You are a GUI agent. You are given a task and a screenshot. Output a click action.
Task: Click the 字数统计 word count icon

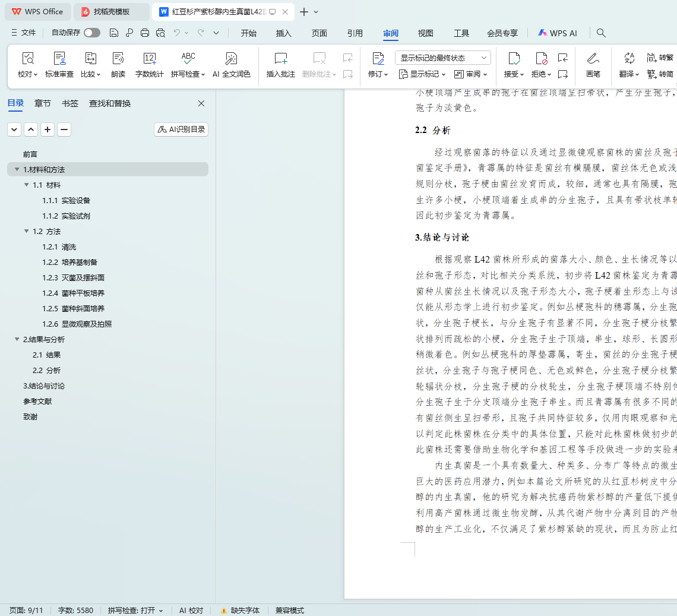click(149, 65)
